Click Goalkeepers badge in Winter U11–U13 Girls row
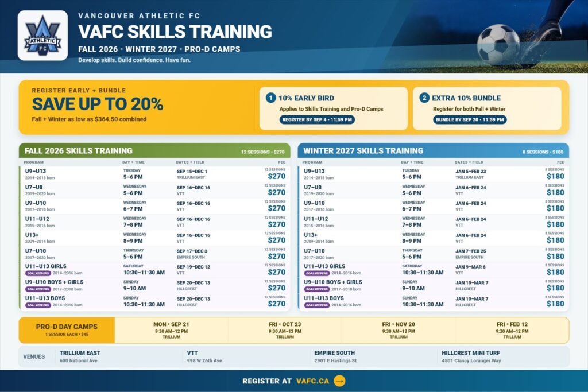Image resolution: width=588 pixels, height=392 pixels. 317,273
